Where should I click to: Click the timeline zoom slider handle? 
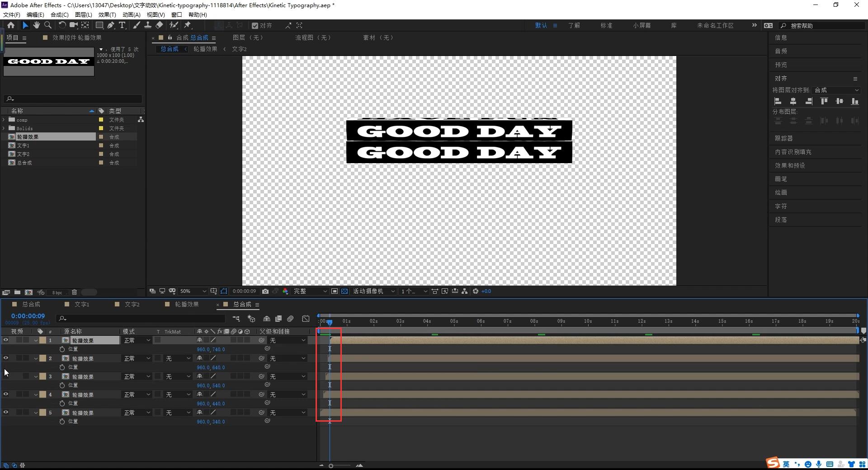(331, 466)
